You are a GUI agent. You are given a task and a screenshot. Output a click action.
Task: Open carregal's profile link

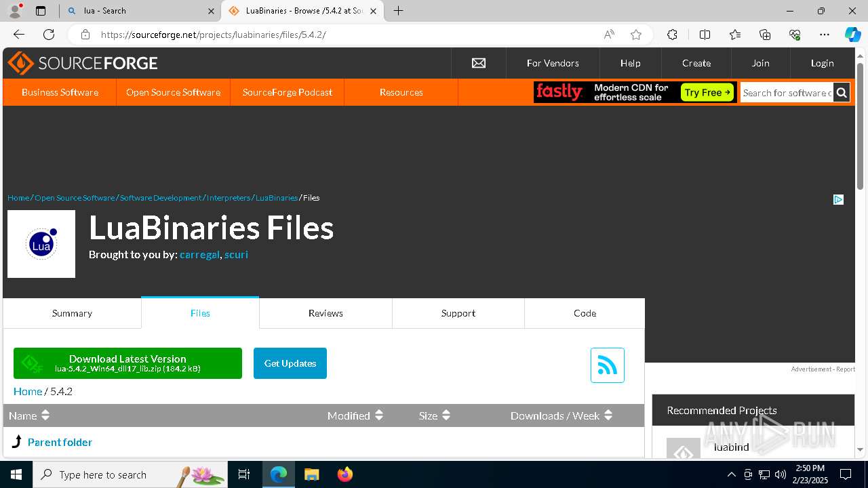[199, 255]
